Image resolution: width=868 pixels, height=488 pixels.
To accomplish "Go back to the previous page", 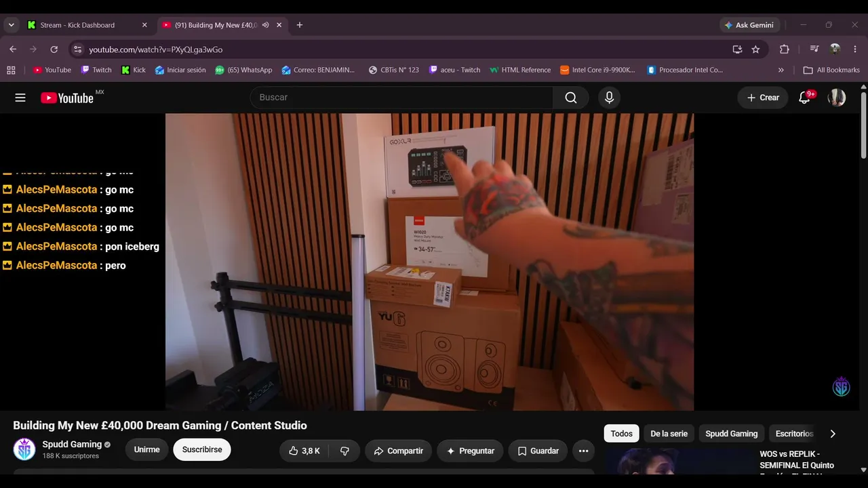I will (x=13, y=49).
